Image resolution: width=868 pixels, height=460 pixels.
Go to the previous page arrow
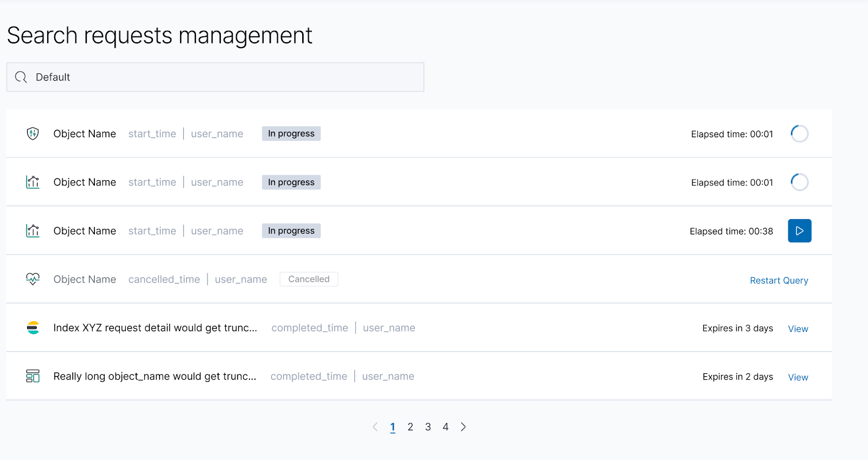pos(375,427)
